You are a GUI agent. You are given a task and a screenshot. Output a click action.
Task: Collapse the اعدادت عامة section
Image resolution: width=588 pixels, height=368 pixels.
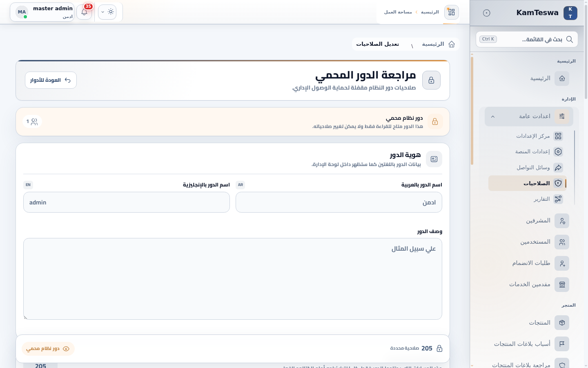(x=529, y=117)
